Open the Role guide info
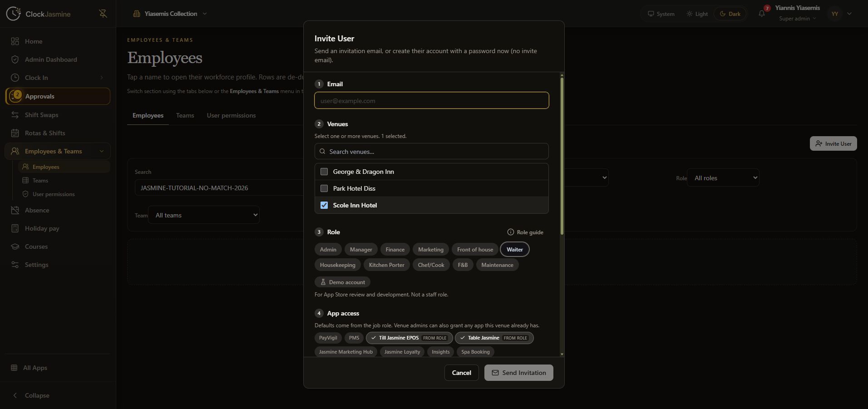 click(525, 232)
